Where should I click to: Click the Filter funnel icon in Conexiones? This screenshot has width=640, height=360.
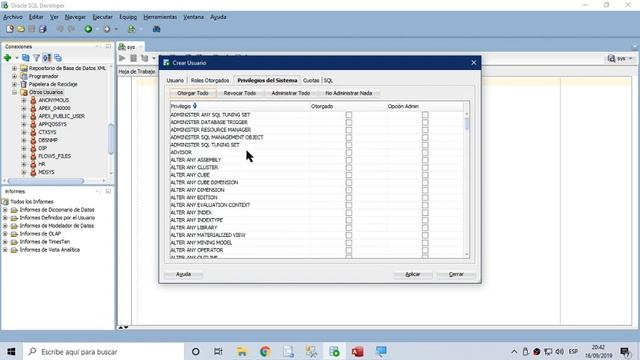[36, 58]
